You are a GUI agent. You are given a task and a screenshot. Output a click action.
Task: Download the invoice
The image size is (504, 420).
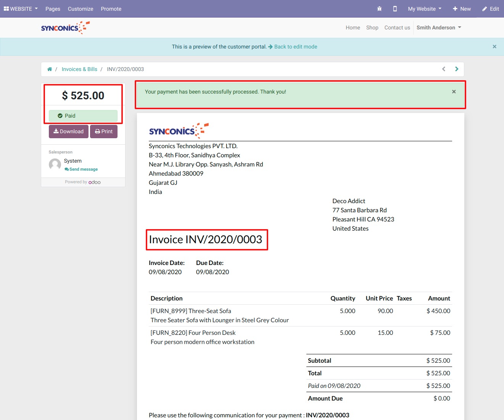69,131
